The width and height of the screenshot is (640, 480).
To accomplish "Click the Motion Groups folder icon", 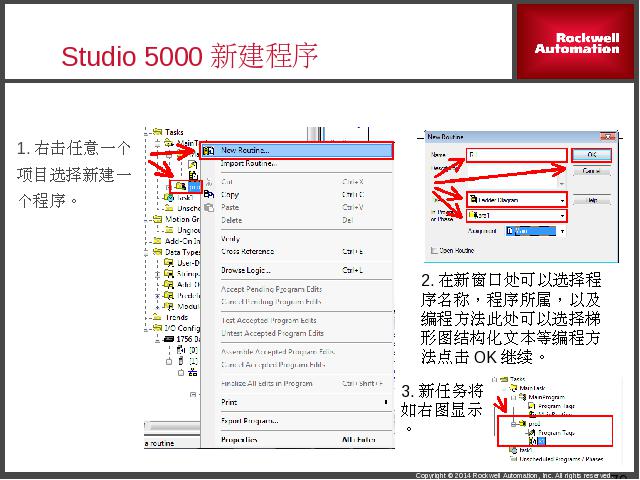I will tap(158, 219).
